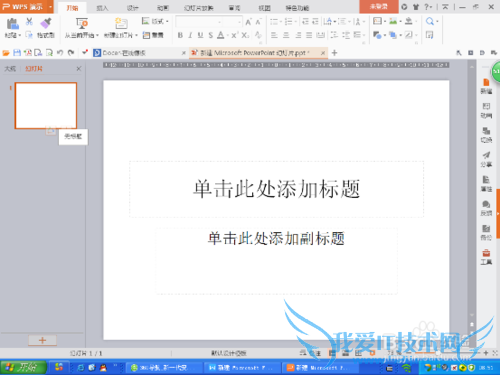
Task: Open the slide Layout dropdown
Action: click(x=155, y=22)
